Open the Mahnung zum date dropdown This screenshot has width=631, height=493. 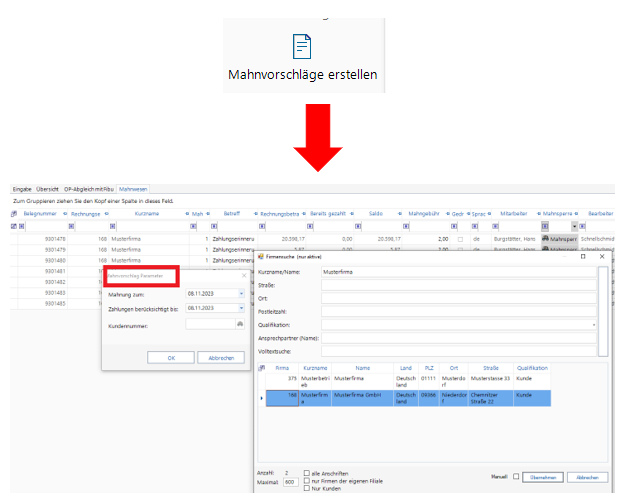[240, 294]
